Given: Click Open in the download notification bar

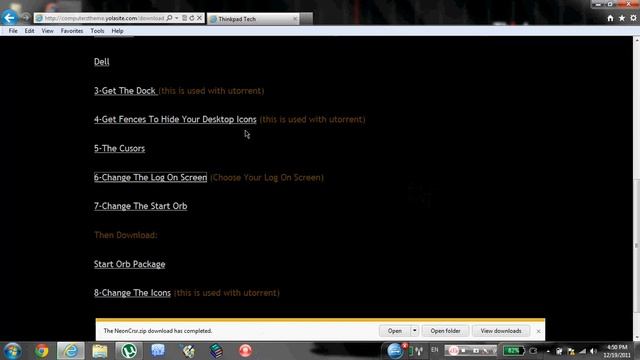Looking at the screenshot, I should (394, 331).
